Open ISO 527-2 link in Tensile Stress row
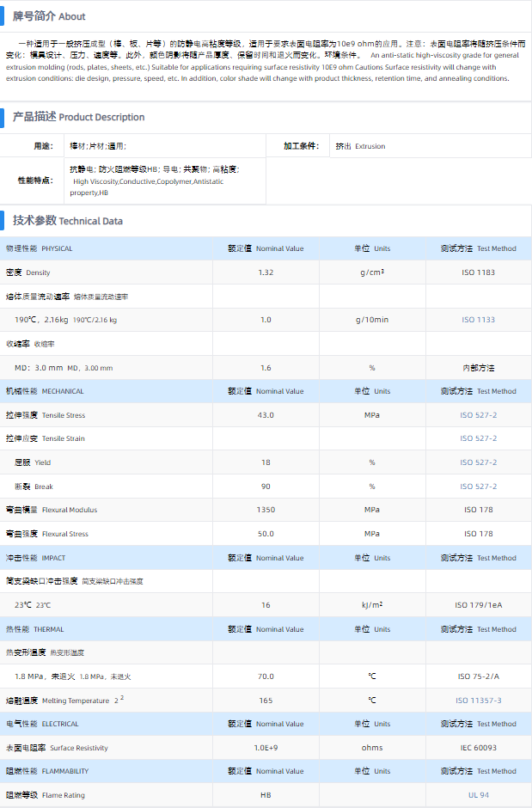Screen dimensions: 532x808 pyautogui.click(x=478, y=415)
